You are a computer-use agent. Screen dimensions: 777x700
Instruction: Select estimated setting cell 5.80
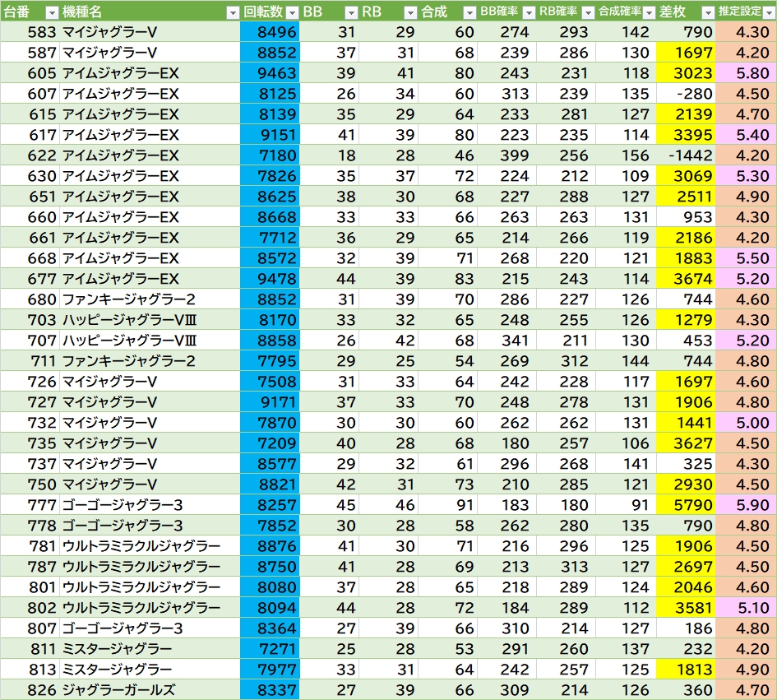(747, 73)
